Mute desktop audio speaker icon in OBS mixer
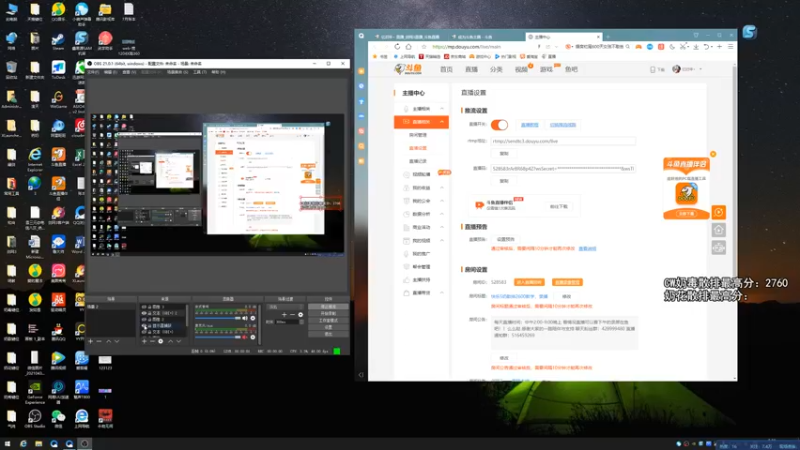The width and height of the screenshot is (800, 450). (245, 318)
